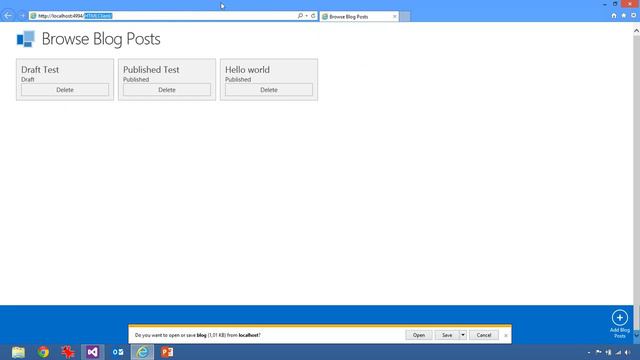This screenshot has width=640, height=360.
Task: Open the Hello world post tile
Action: tap(269, 70)
